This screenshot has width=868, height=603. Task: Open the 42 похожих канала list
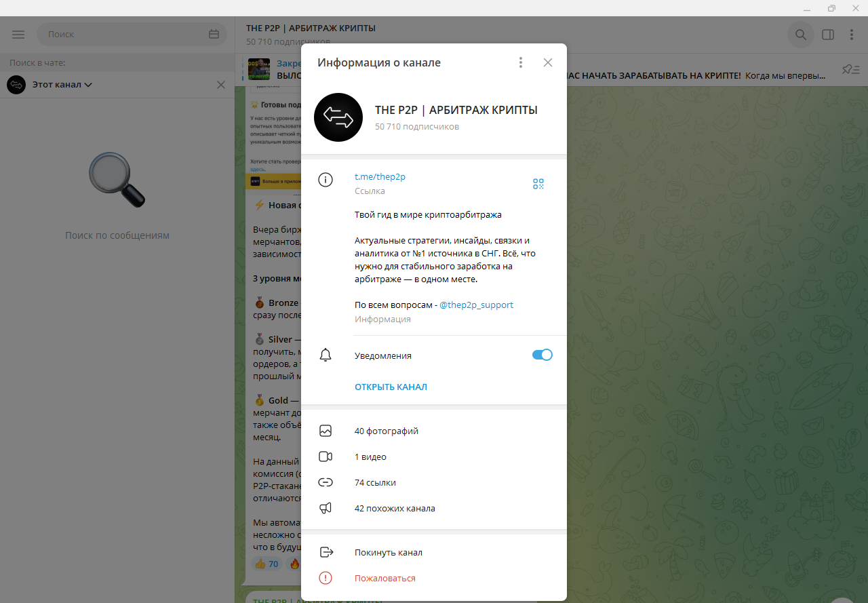[434, 508]
